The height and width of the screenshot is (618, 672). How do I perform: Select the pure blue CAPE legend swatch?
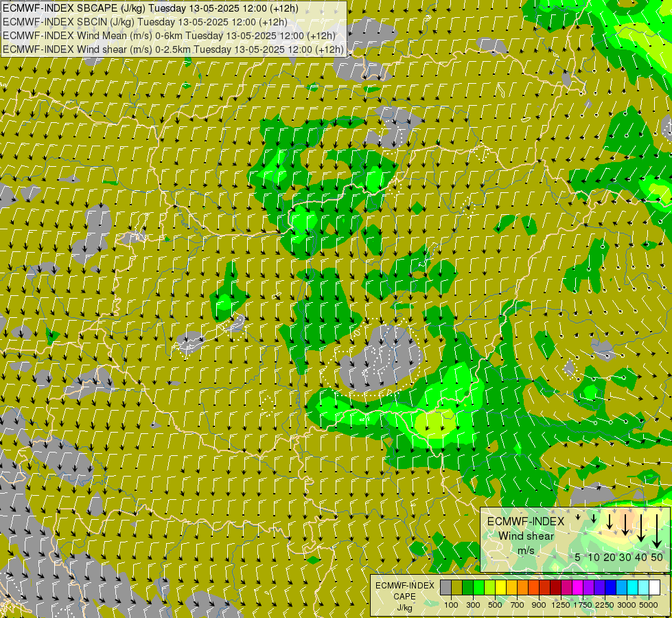[610, 588]
